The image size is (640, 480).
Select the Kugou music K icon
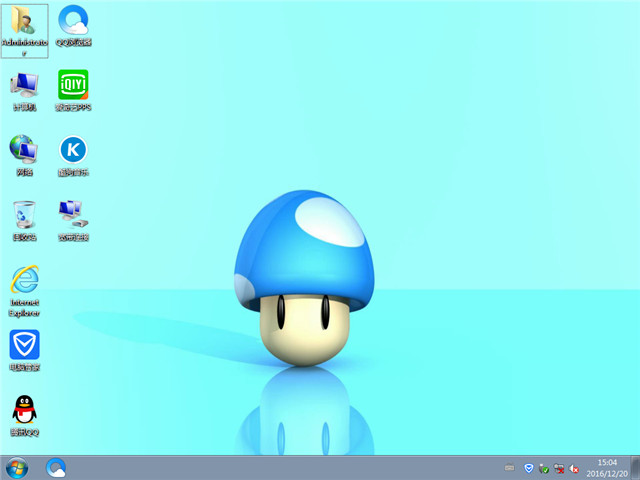click(73, 156)
